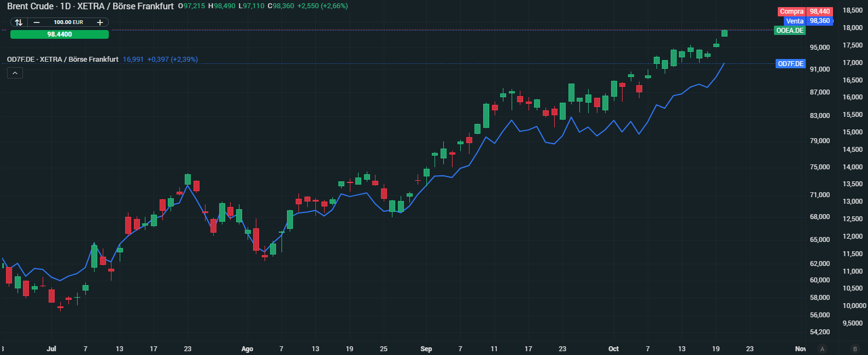
Task: Toggle auto scale A button on price axis
Action: pyautogui.click(x=822, y=349)
